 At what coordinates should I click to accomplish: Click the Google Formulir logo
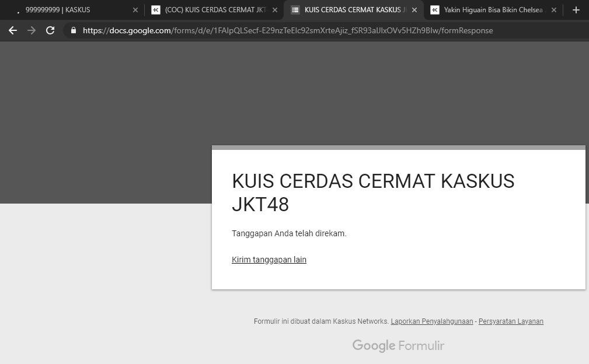398,345
